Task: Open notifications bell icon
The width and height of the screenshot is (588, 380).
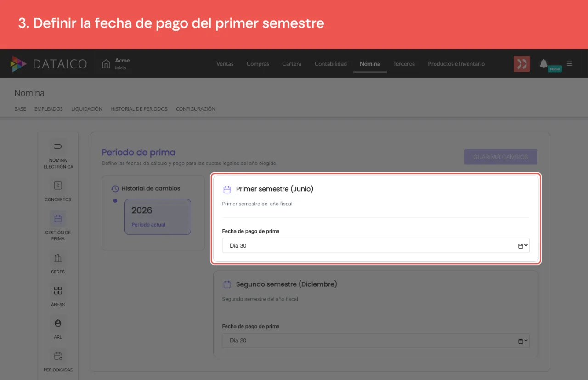Action: [543, 63]
